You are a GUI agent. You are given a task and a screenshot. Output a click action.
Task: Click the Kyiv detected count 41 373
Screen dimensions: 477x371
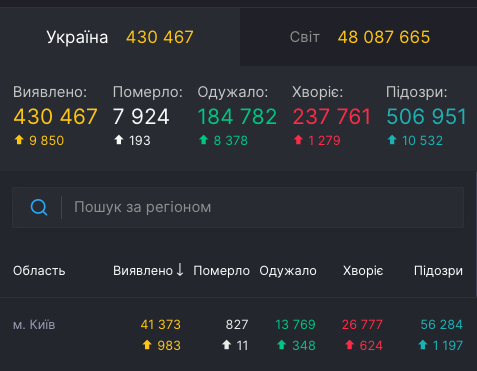pos(161,324)
